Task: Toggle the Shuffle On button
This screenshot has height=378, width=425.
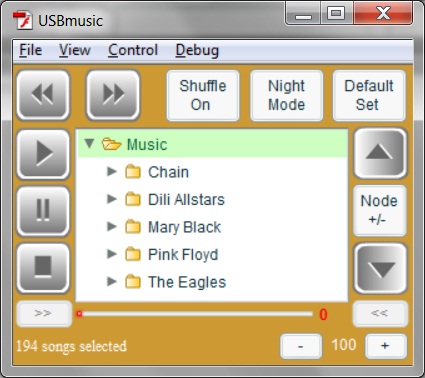Action: 203,95
